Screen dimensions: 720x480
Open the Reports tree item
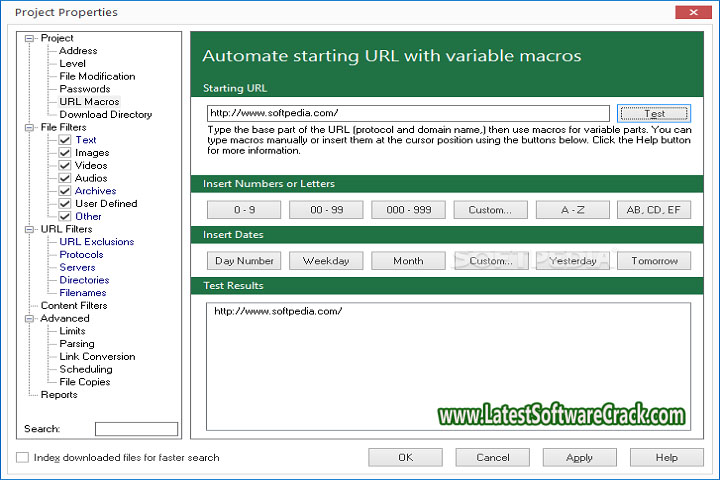(x=59, y=395)
